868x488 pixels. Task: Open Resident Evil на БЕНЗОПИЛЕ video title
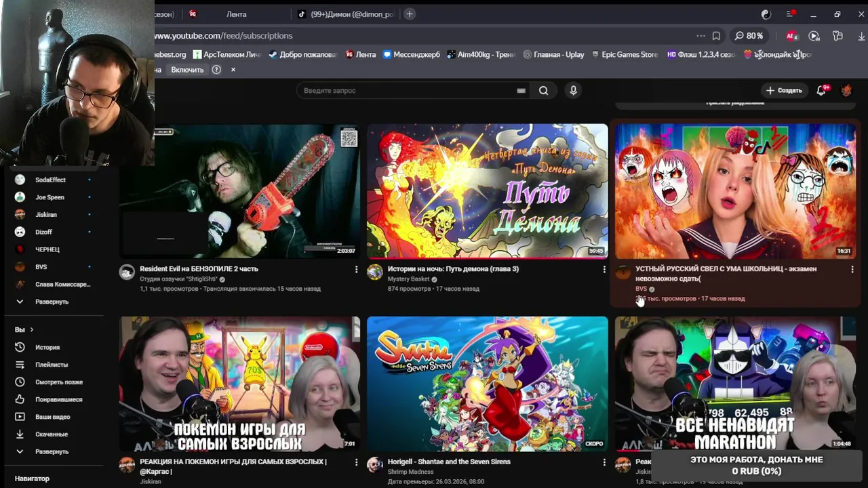coord(199,269)
